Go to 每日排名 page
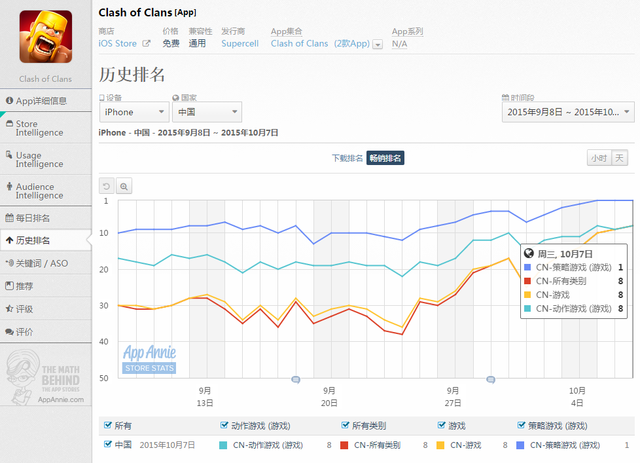Screen dimensions: 640x463 [46, 218]
